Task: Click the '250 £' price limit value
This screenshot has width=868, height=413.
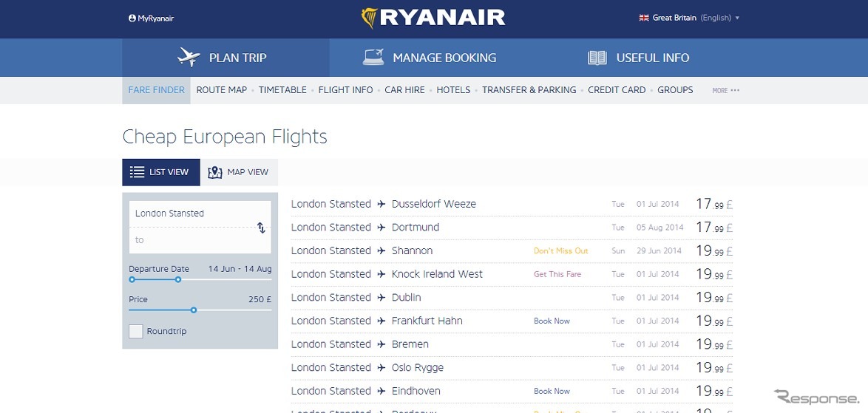Action: click(260, 300)
